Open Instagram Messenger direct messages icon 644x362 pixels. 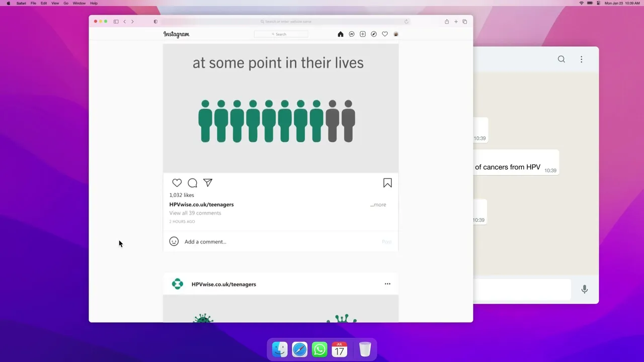352,34
